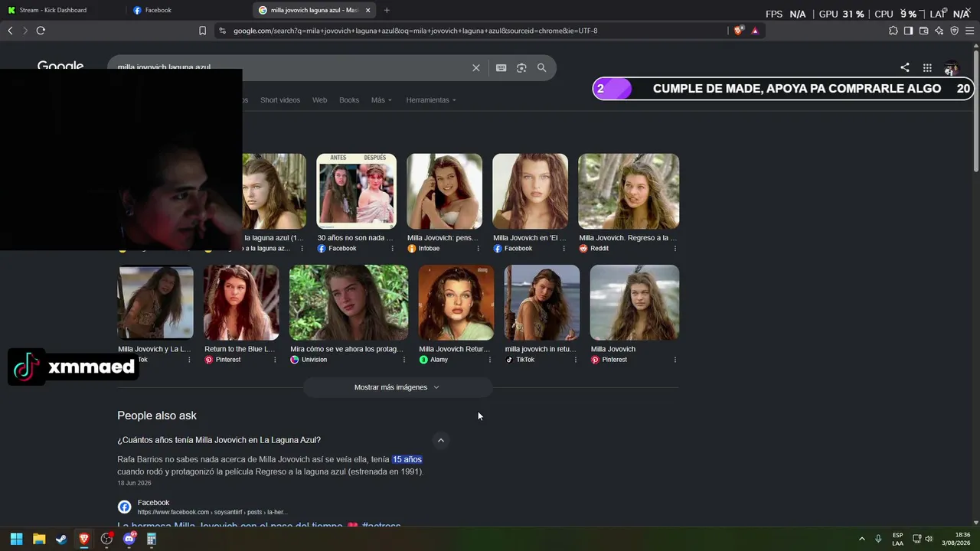Expand the Herramientas dropdown
This screenshot has height=551, width=980.
[x=431, y=100]
